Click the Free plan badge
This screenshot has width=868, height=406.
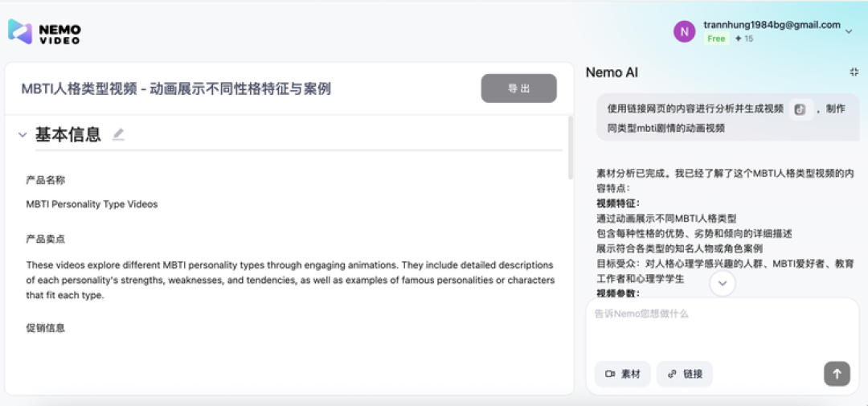(x=716, y=39)
